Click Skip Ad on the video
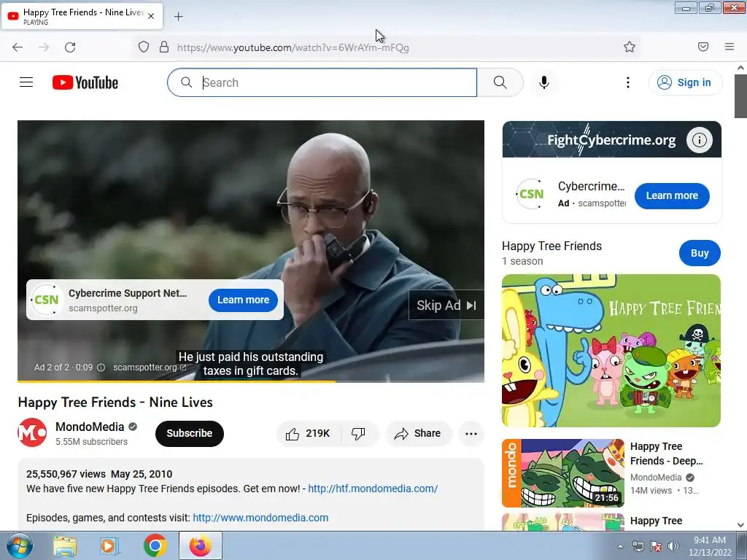The image size is (747, 560). 446,306
